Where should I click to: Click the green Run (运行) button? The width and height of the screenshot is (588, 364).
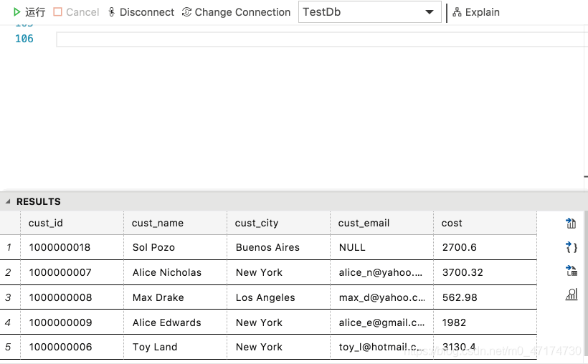[29, 12]
